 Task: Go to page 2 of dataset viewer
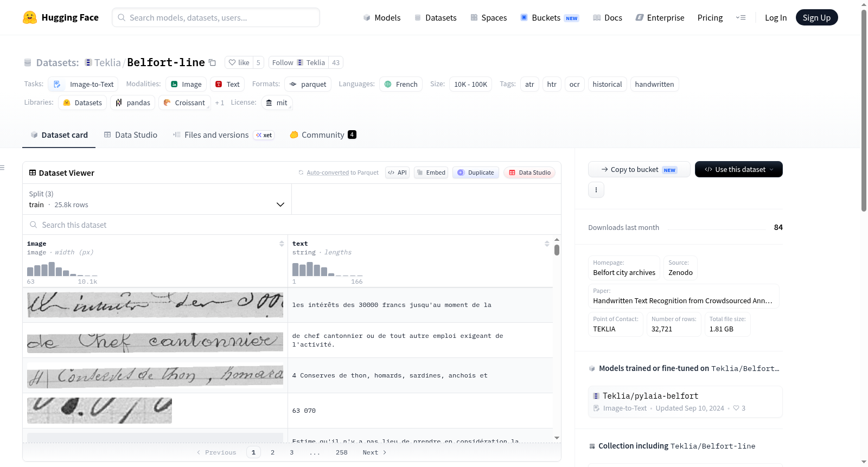coord(272,452)
